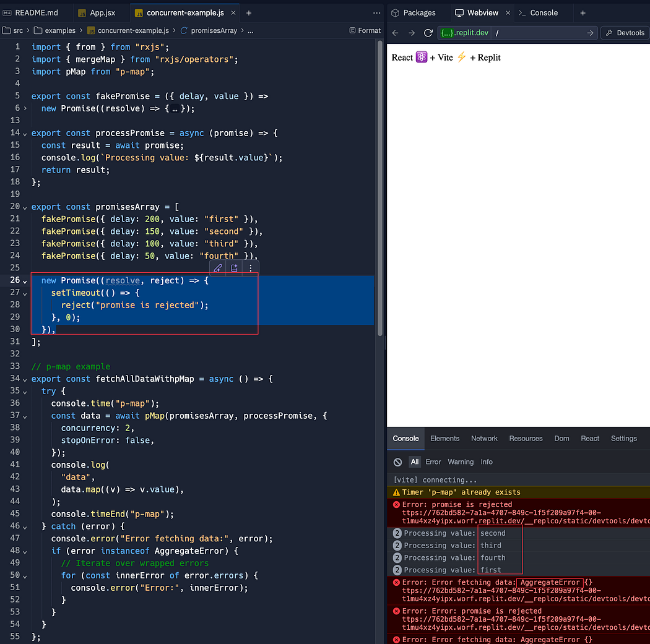Collapse the if block at line 48
650x644 pixels.
[x=25, y=552]
